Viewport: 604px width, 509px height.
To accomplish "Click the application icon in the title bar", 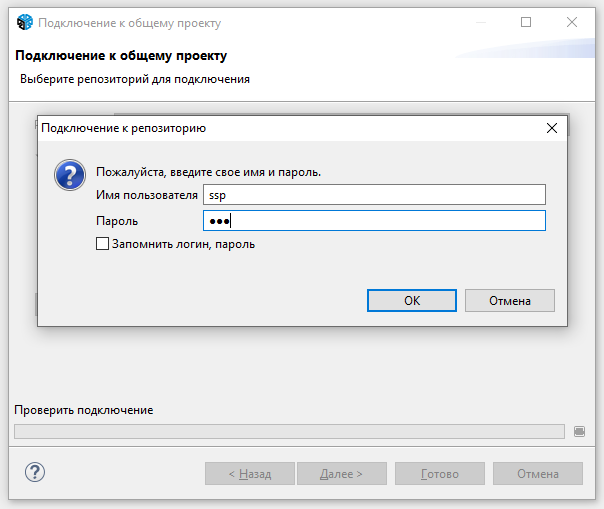I will coord(25,23).
